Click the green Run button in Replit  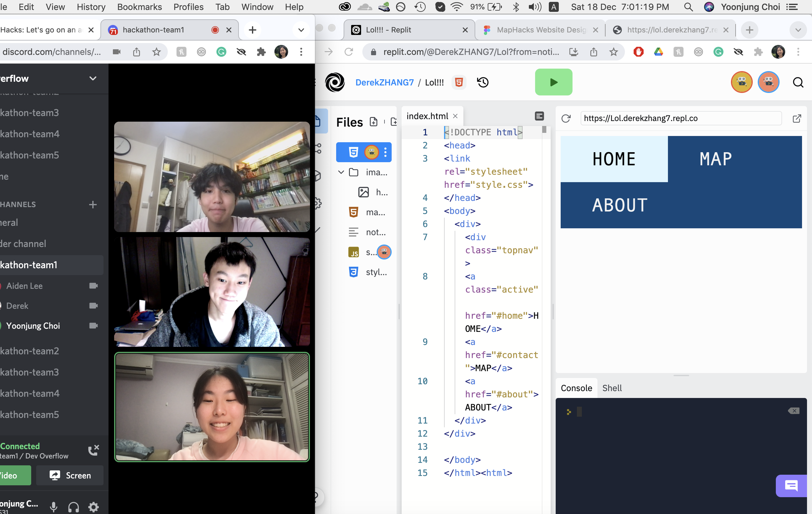(x=553, y=82)
